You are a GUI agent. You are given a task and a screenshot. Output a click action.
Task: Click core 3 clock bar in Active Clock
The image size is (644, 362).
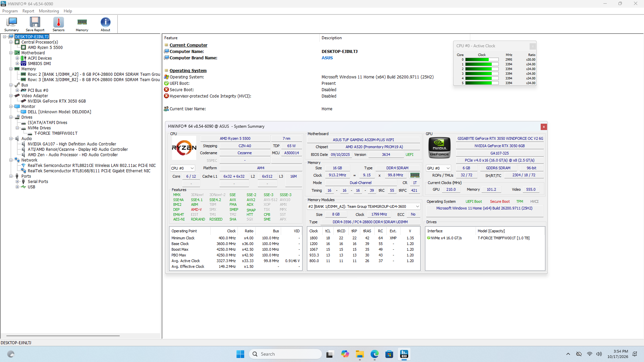click(482, 74)
